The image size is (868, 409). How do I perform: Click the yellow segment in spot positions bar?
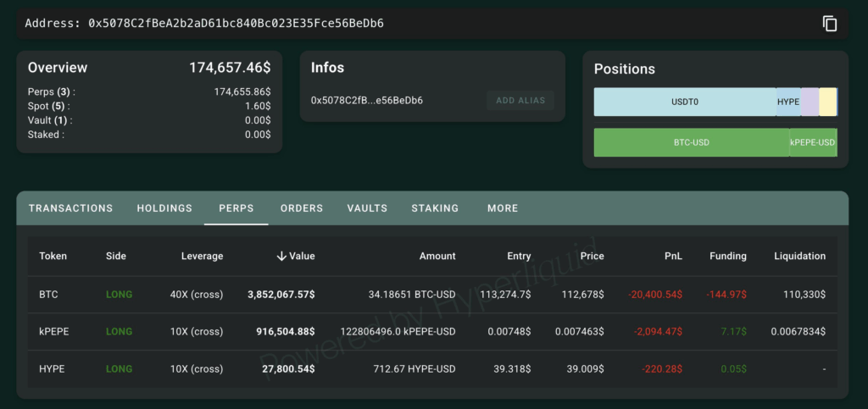pyautogui.click(x=828, y=102)
